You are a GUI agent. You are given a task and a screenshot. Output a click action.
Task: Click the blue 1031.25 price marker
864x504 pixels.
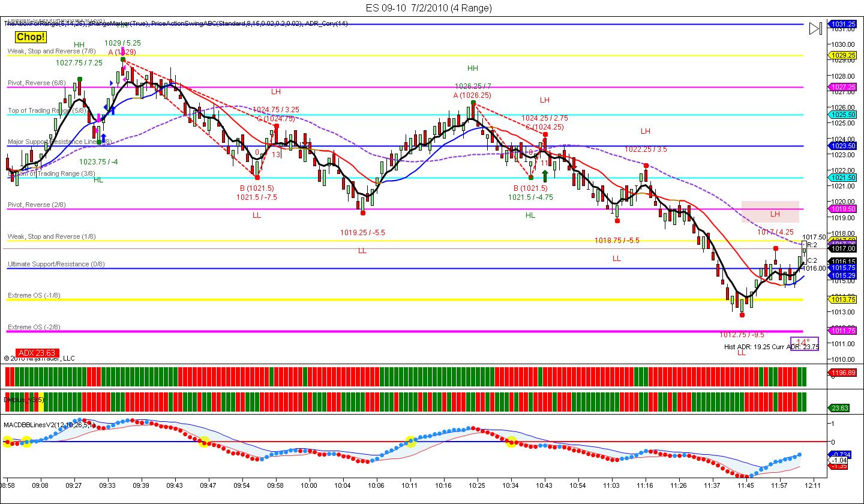coord(844,24)
